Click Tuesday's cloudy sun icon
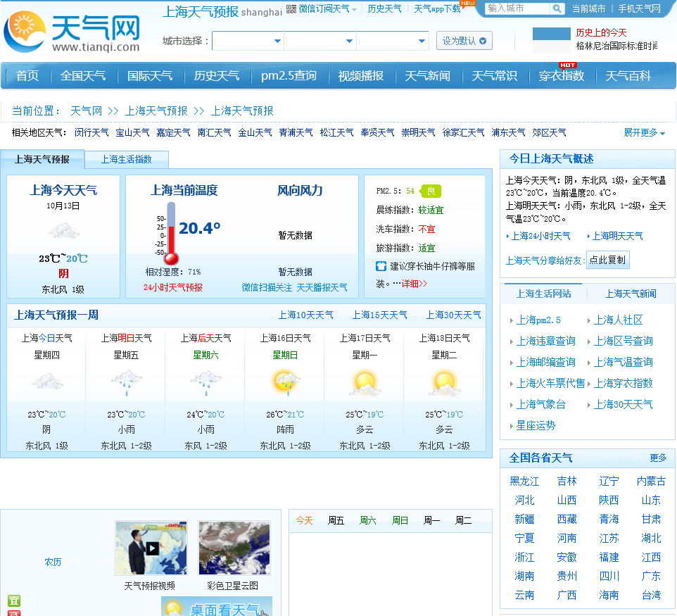Viewport: 677px width, 616px height. pos(445,384)
